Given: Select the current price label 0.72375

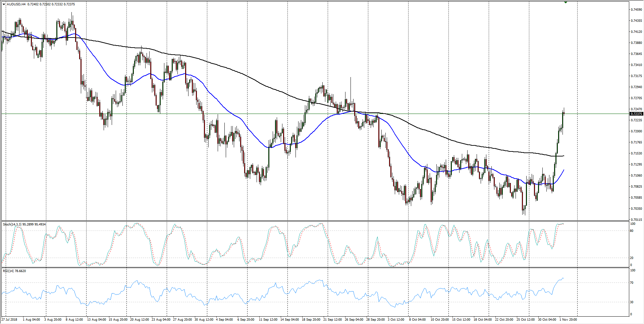Looking at the screenshot, I should pos(636,114).
